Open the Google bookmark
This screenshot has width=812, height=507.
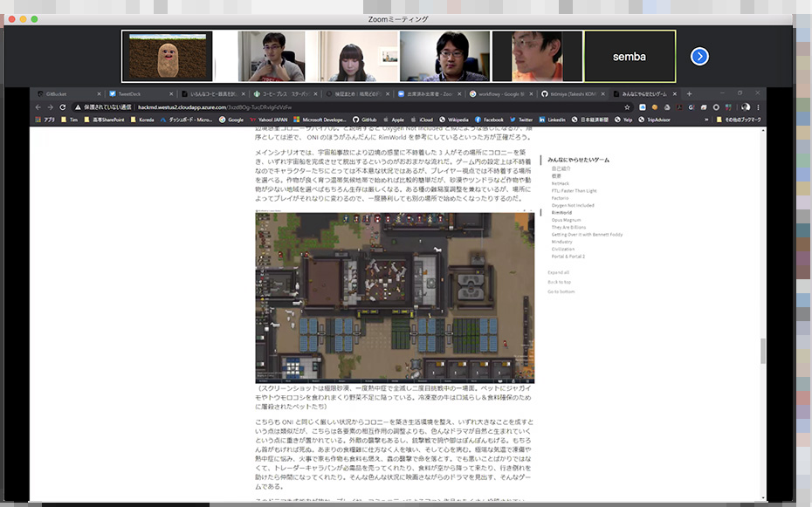(x=231, y=120)
